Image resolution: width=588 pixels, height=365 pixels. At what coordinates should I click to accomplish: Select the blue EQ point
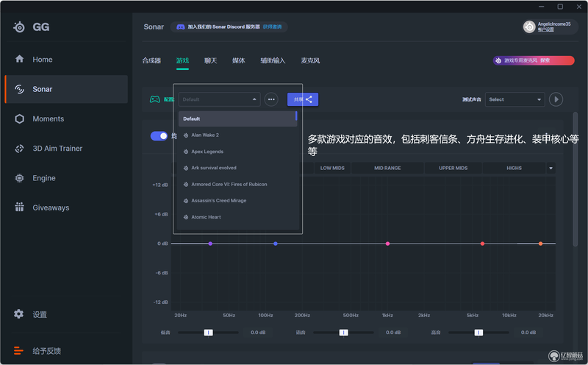tap(276, 244)
